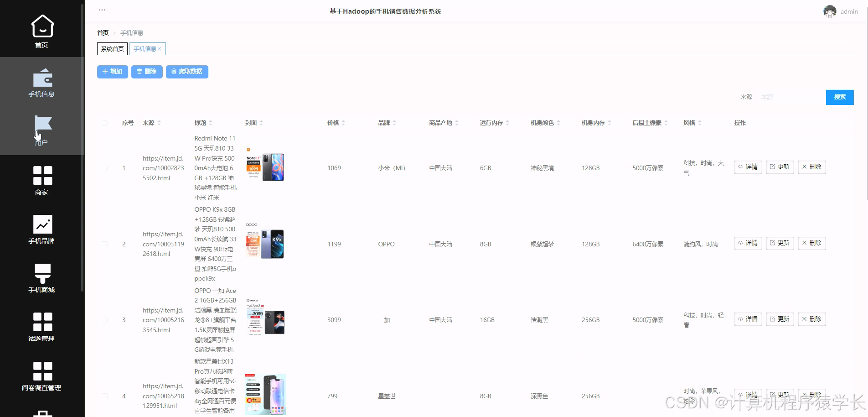Check the row 1 Redmi Note 11 checkbox
Viewport: 868px width, 417px height.
[105, 168]
